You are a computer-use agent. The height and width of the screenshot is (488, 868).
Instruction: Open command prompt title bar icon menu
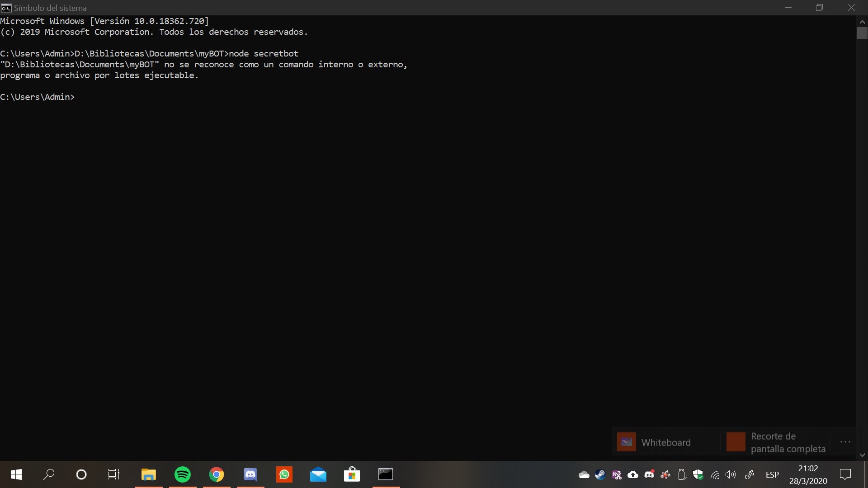tap(6, 8)
